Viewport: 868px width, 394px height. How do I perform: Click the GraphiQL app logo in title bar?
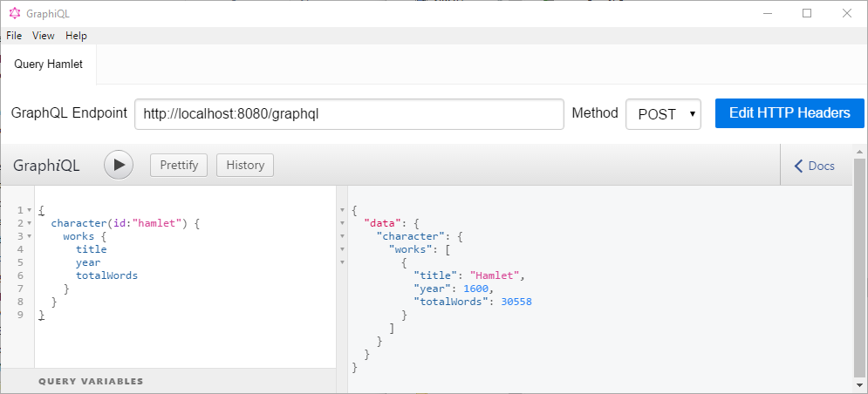(15, 13)
